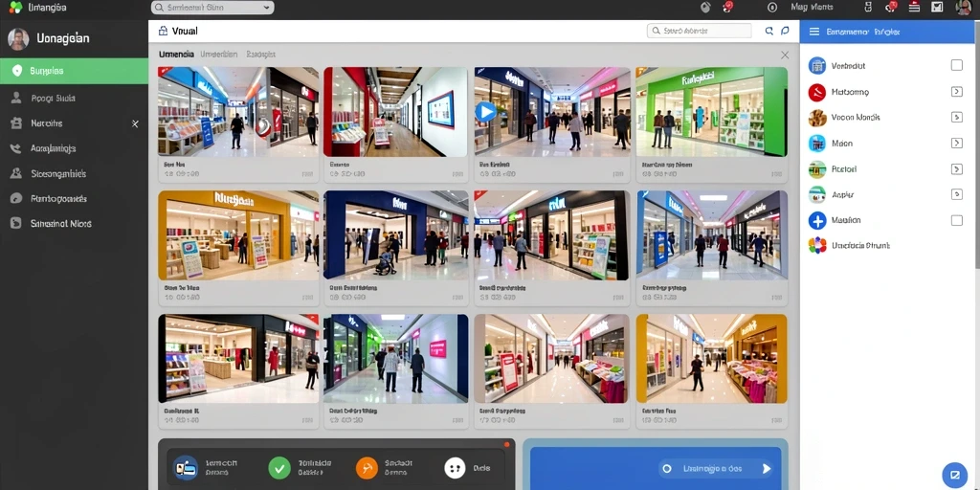Click the orange circular icon in bottom bar
This screenshot has height=490, width=980.
(x=367, y=467)
